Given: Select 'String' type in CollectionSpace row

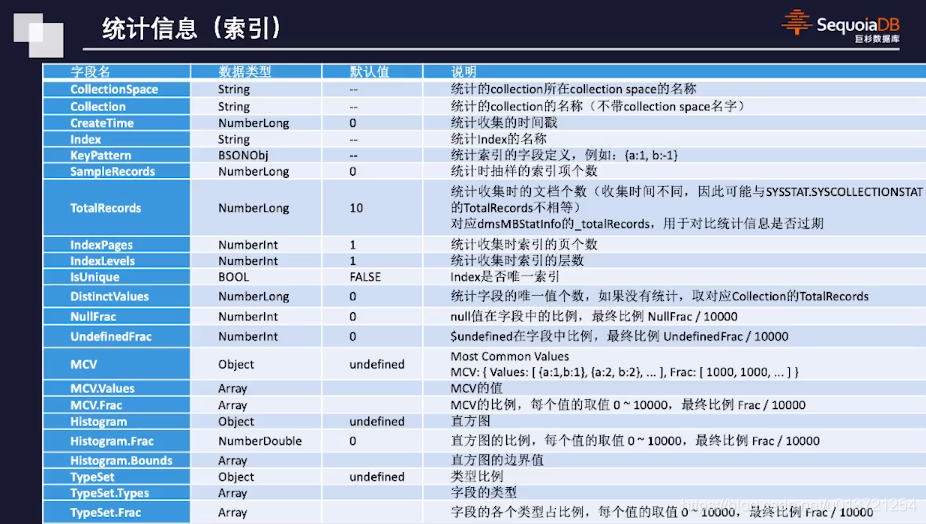Looking at the screenshot, I should [x=234, y=89].
